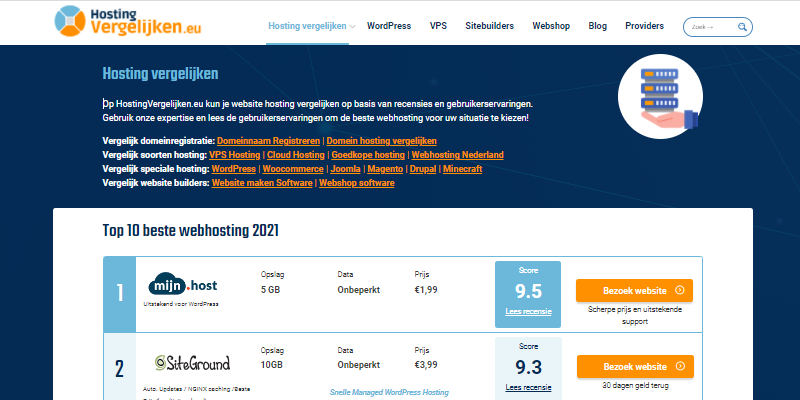Screen dimensions: 800x400
Task: Click Snelle Managed WordPress Hosting text
Action: point(389,392)
